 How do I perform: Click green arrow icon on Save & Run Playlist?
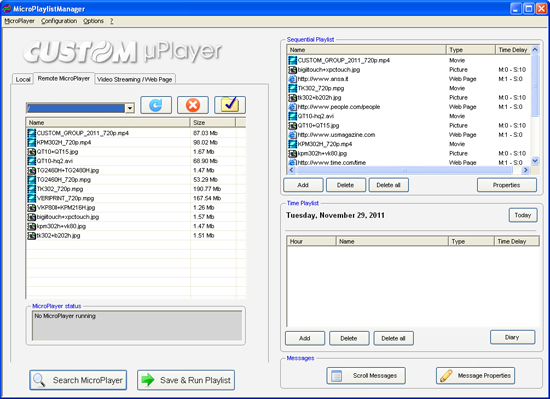click(x=148, y=380)
